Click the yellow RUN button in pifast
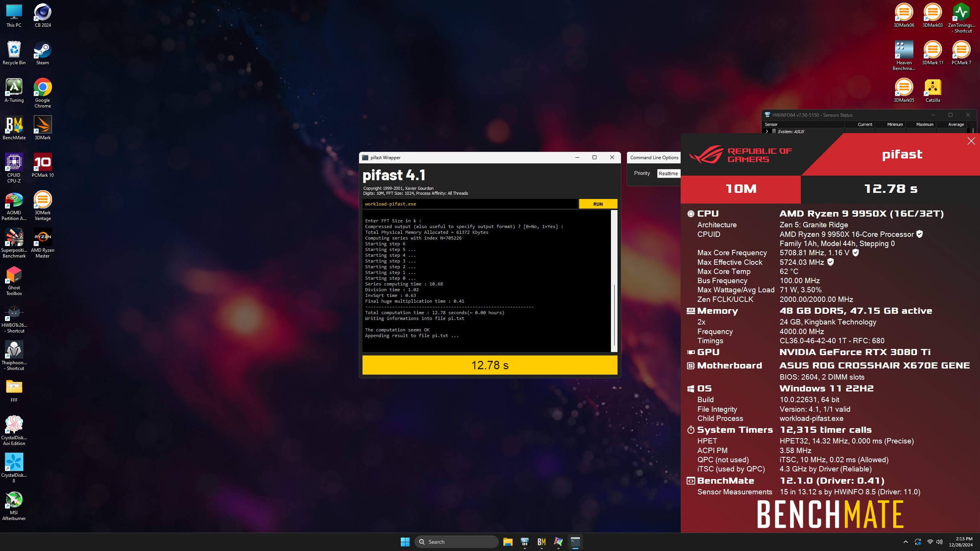Viewport: 980px width, 551px height. [x=598, y=204]
